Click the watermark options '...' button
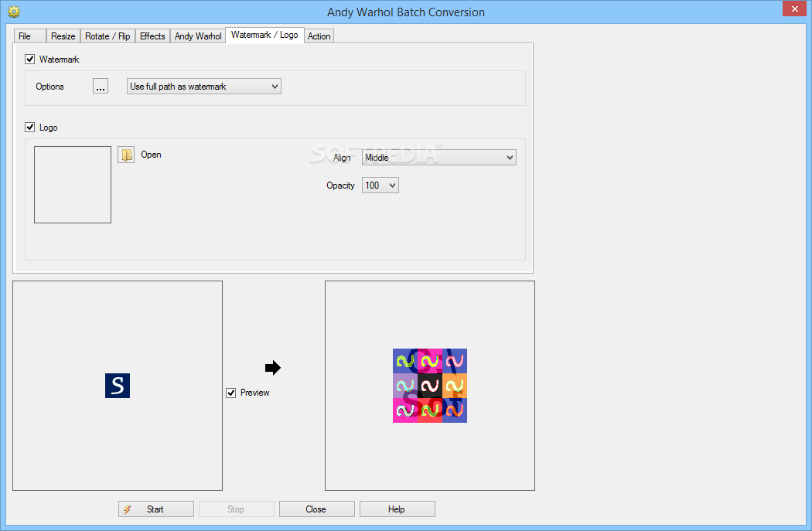 click(x=101, y=87)
